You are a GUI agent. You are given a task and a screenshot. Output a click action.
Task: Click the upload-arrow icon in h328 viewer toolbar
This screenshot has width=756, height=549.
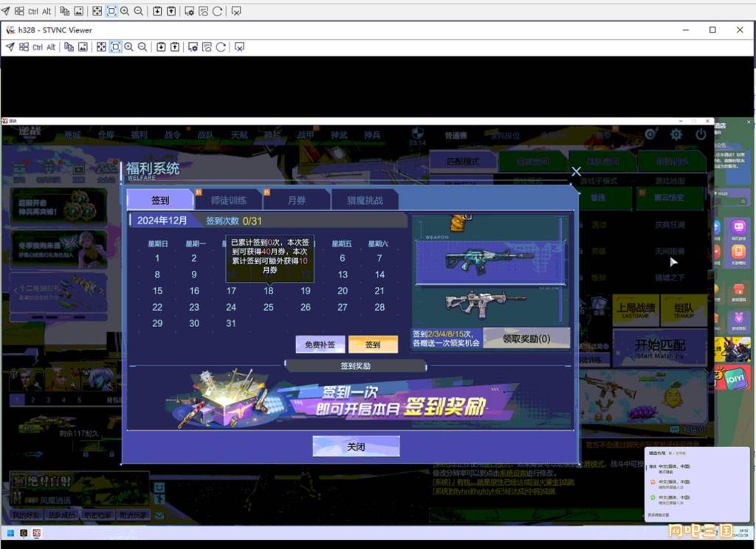click(175, 46)
